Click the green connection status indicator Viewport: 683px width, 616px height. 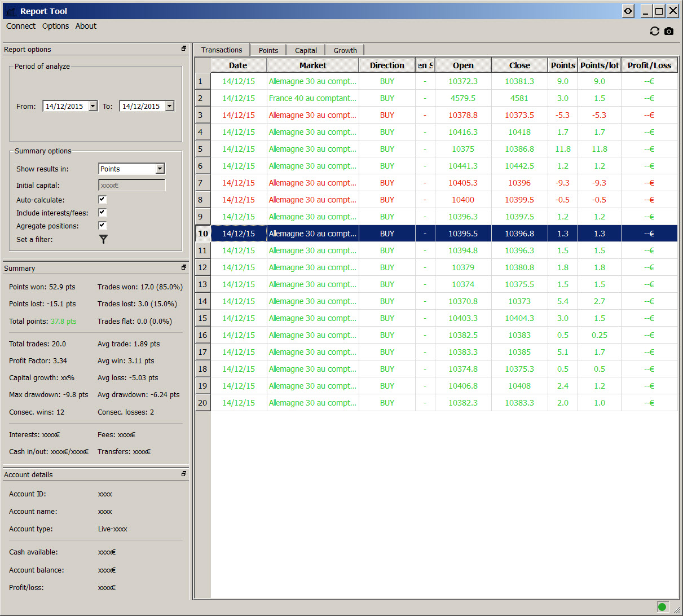(662, 607)
